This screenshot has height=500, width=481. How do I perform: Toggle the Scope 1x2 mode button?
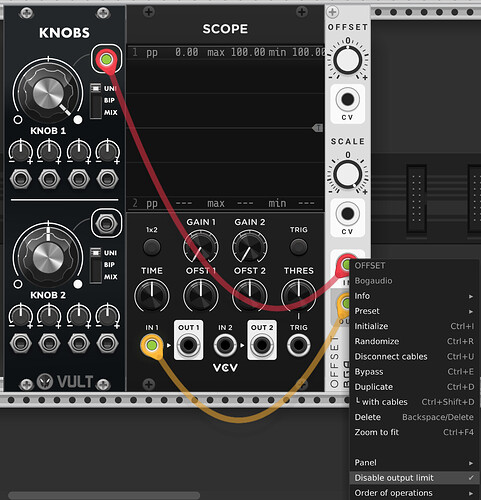pyautogui.click(x=152, y=247)
